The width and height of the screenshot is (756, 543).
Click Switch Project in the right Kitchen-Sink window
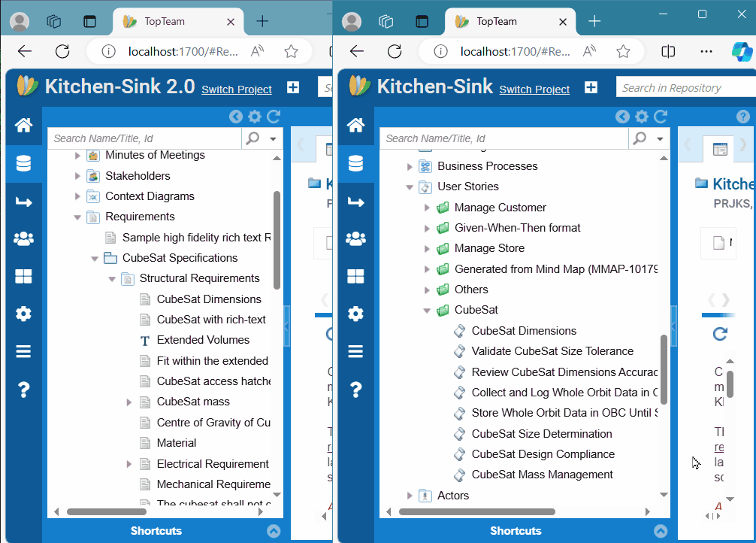[534, 89]
